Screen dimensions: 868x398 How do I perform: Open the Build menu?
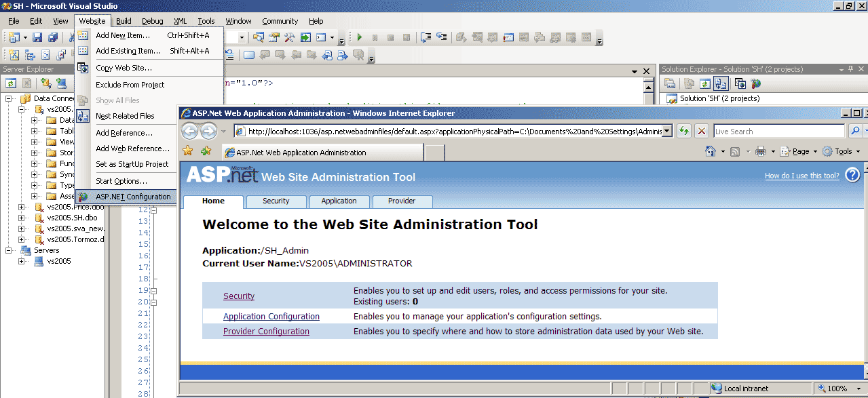[x=124, y=21]
